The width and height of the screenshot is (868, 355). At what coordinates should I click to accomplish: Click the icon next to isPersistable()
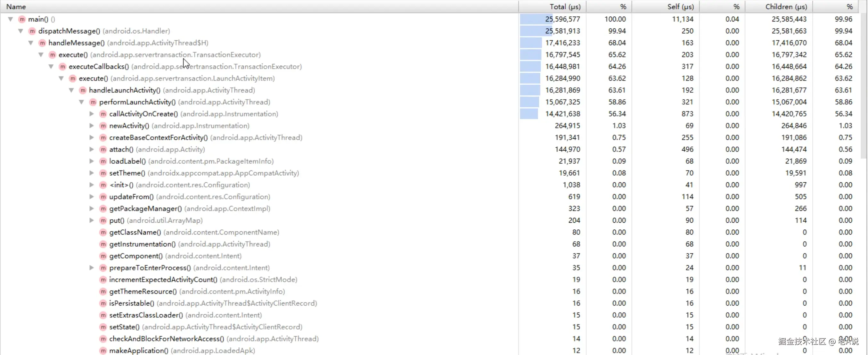(x=103, y=303)
